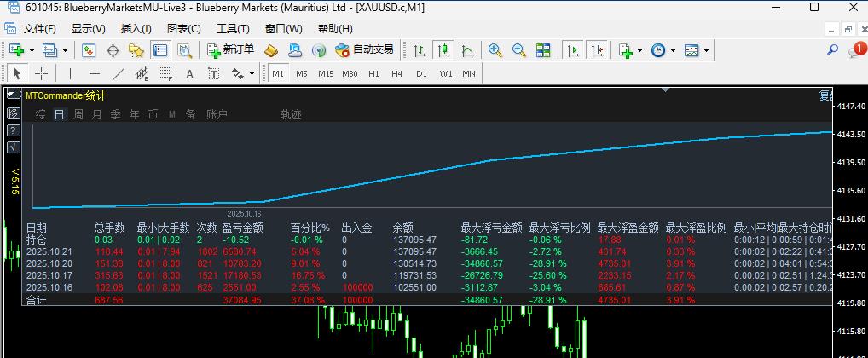Expand the profiles dropdown arrow

(x=65, y=51)
